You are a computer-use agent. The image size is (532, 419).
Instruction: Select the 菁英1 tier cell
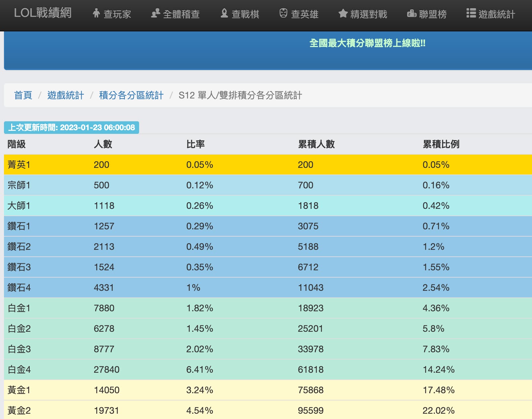click(19, 165)
